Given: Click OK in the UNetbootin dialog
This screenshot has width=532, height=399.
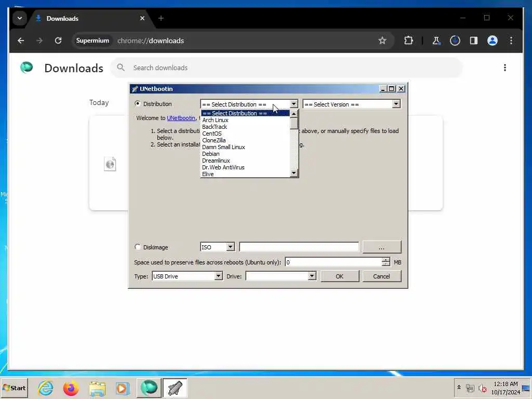Looking at the screenshot, I should (x=340, y=276).
